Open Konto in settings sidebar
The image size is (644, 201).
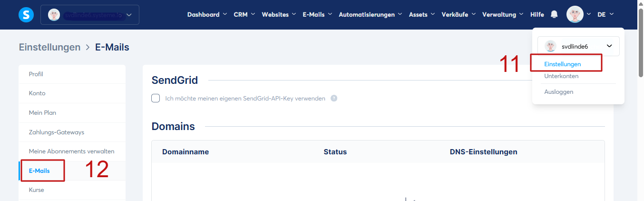pos(72,93)
